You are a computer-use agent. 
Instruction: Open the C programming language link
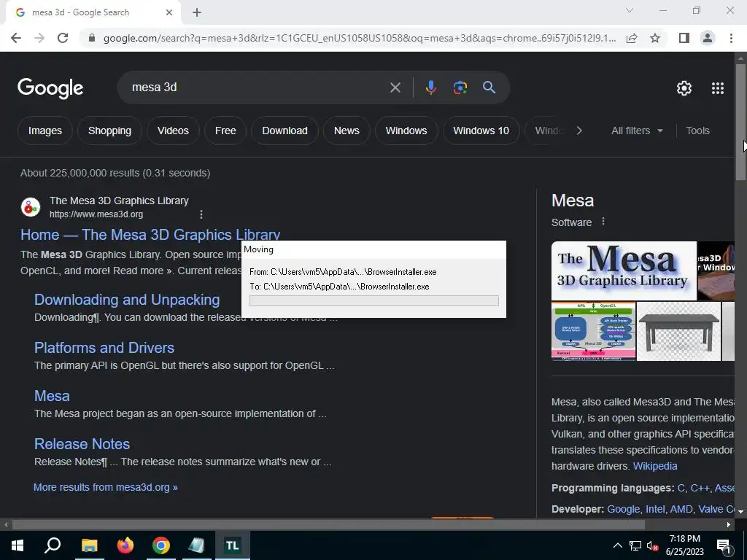pos(681,488)
